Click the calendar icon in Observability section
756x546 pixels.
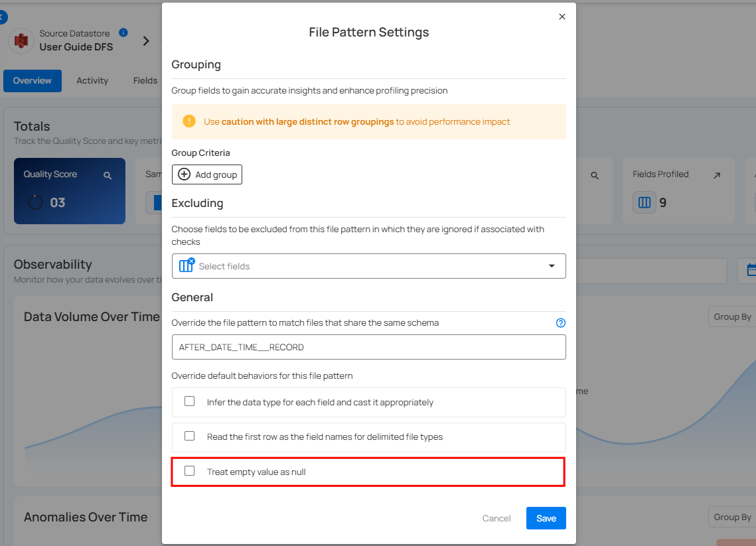pyautogui.click(x=751, y=270)
